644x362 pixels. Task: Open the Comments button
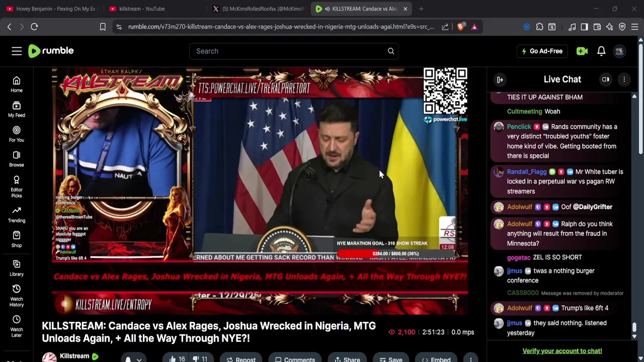tap(295, 359)
